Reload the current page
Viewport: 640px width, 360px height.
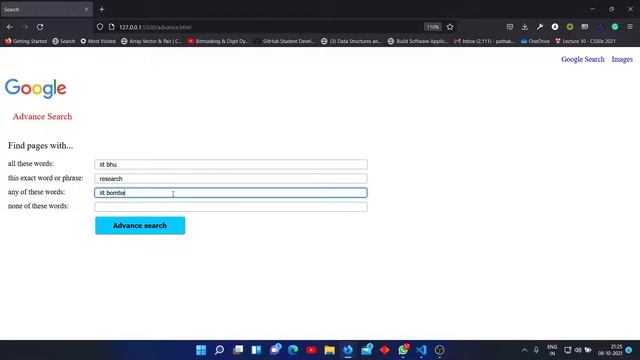tap(40, 27)
